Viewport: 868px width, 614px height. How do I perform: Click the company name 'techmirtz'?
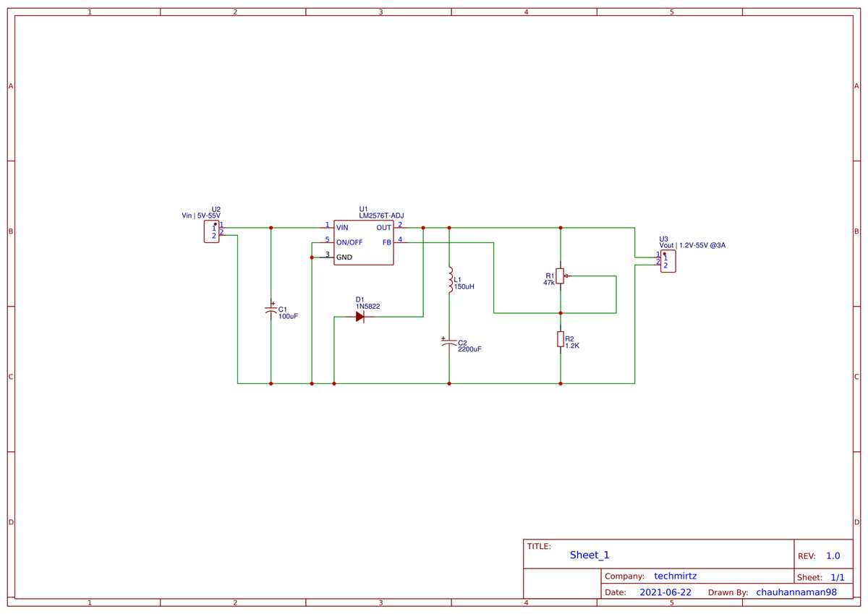click(x=676, y=576)
